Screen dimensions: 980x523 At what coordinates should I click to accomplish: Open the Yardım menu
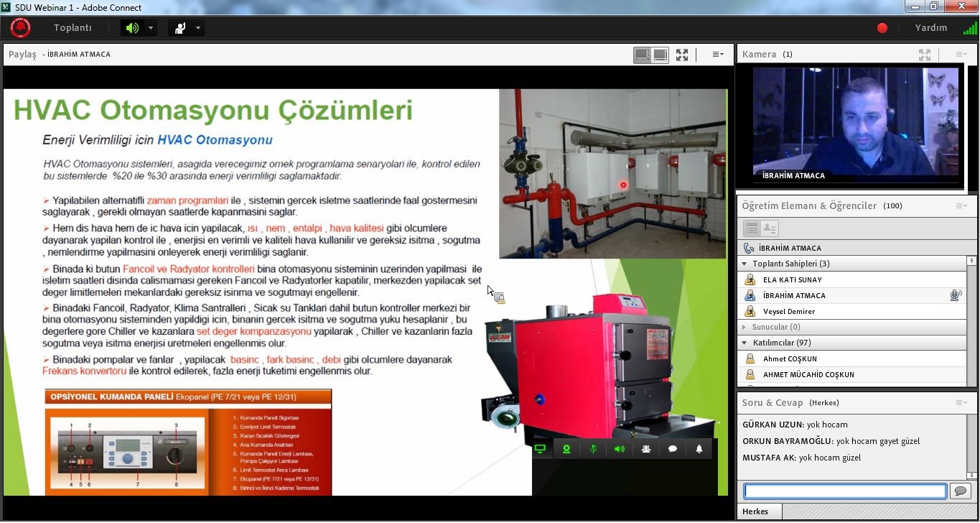pos(930,28)
